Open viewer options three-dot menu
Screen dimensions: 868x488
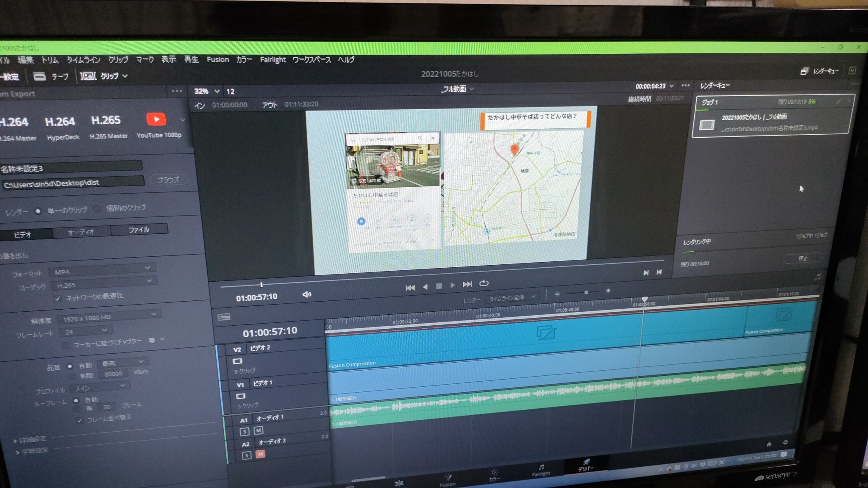click(x=685, y=86)
